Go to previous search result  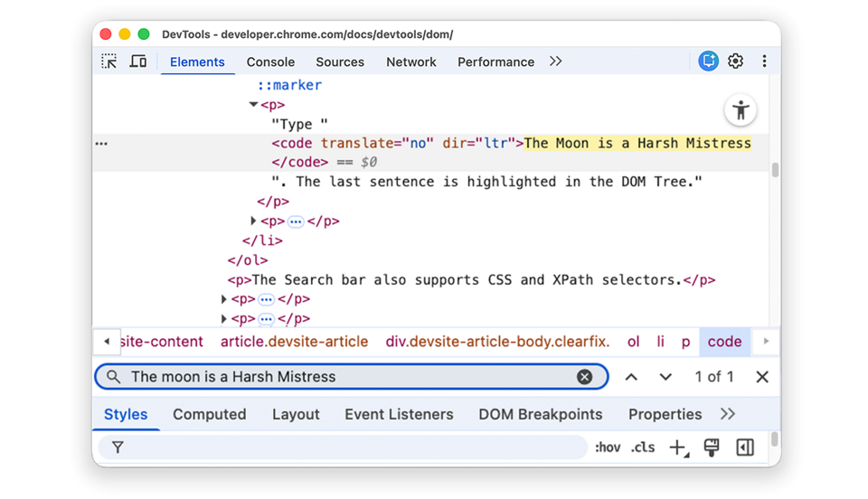tap(631, 377)
